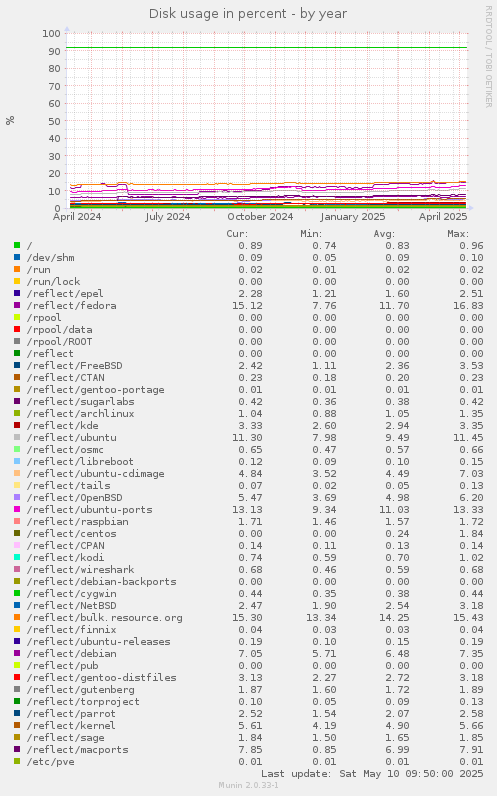This screenshot has height=796, width=497.
Task: Click the bulk.resource.org current value 15.30
Action: pos(248,618)
